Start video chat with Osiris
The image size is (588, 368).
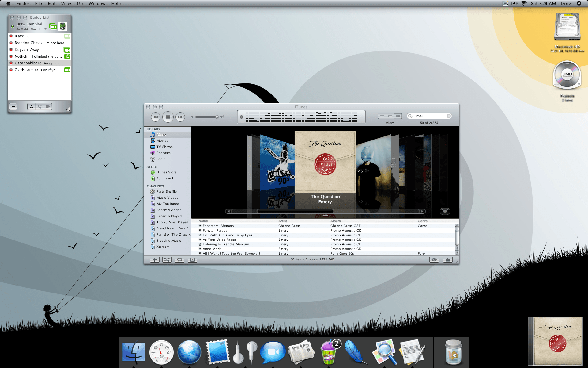coord(67,70)
